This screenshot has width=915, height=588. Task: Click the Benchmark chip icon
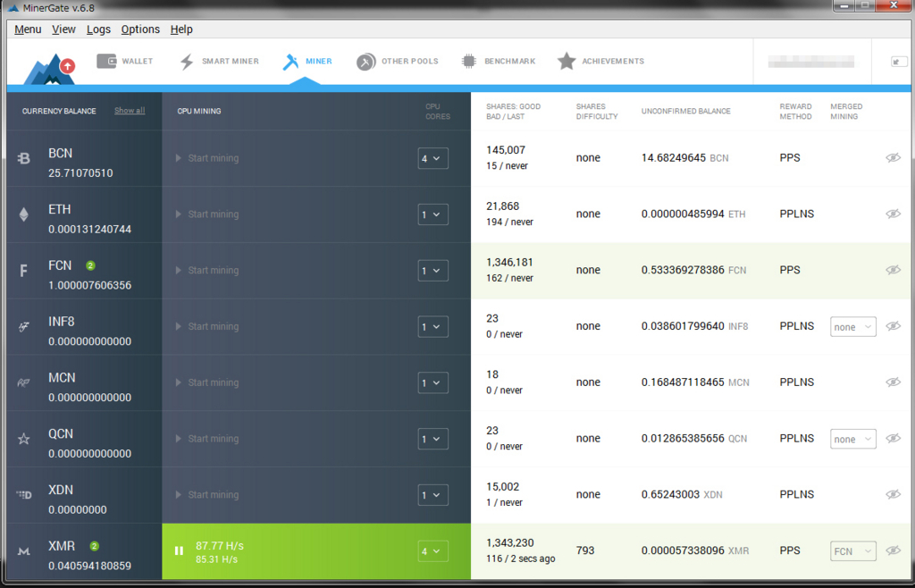(x=468, y=61)
